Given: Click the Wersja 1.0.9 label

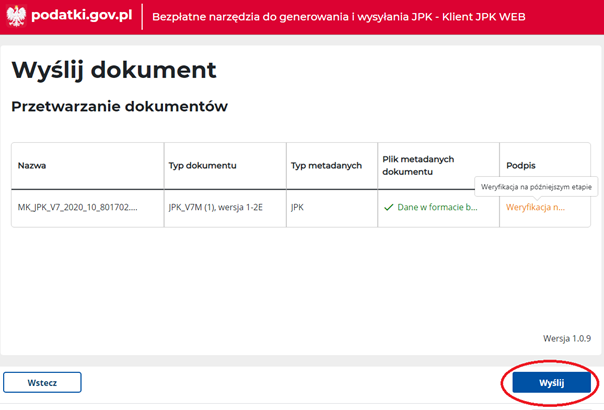Looking at the screenshot, I should click(x=567, y=338).
